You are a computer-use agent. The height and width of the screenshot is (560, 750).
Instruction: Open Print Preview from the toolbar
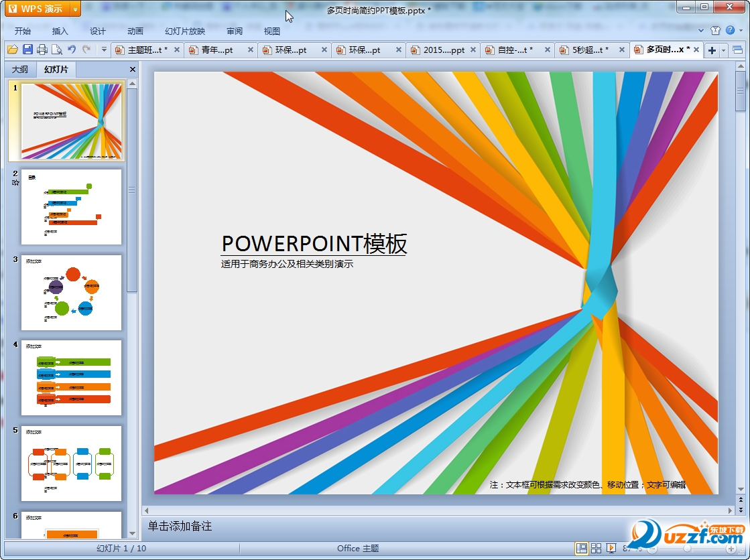[x=57, y=50]
